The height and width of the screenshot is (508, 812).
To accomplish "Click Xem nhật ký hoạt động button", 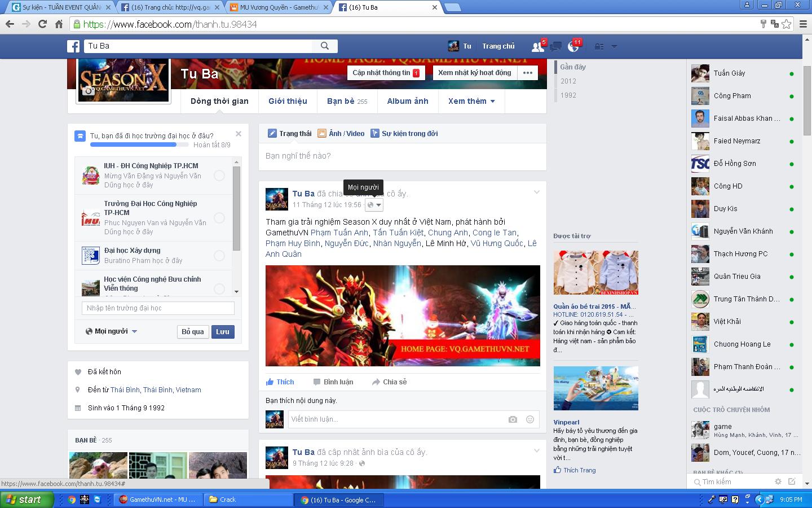I will [475, 73].
